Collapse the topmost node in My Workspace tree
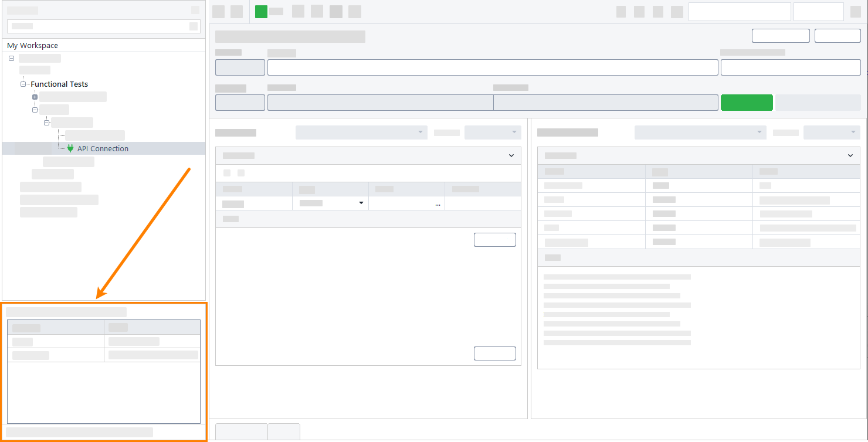The image size is (868, 442). pos(11,57)
